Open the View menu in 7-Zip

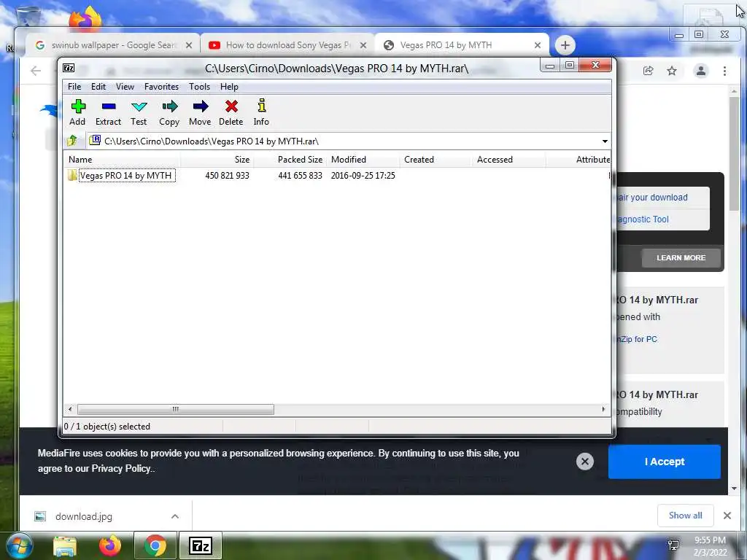(x=125, y=87)
